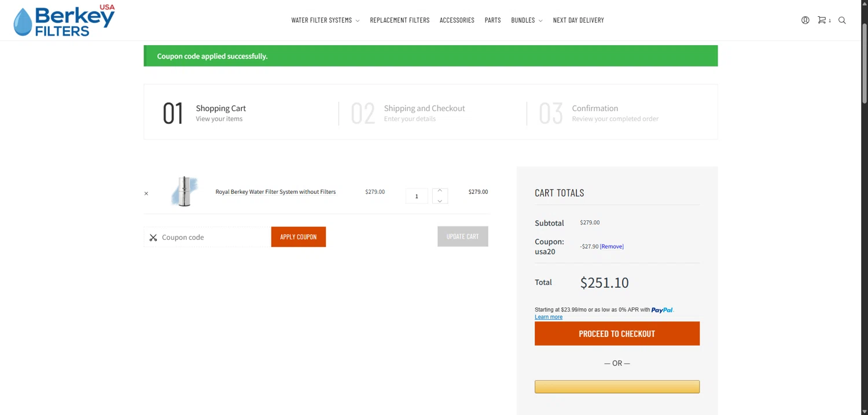Open the user account icon
868x415 pixels.
coord(805,20)
